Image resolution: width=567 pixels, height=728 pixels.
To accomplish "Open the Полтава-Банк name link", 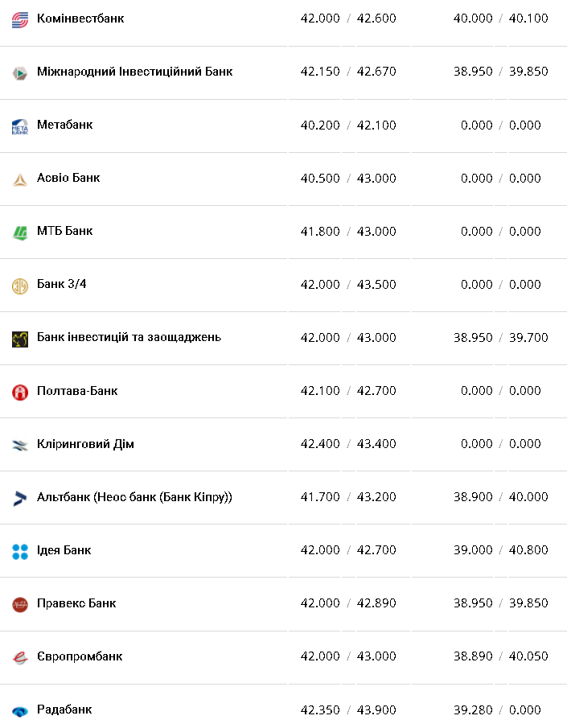I will 77,391.
